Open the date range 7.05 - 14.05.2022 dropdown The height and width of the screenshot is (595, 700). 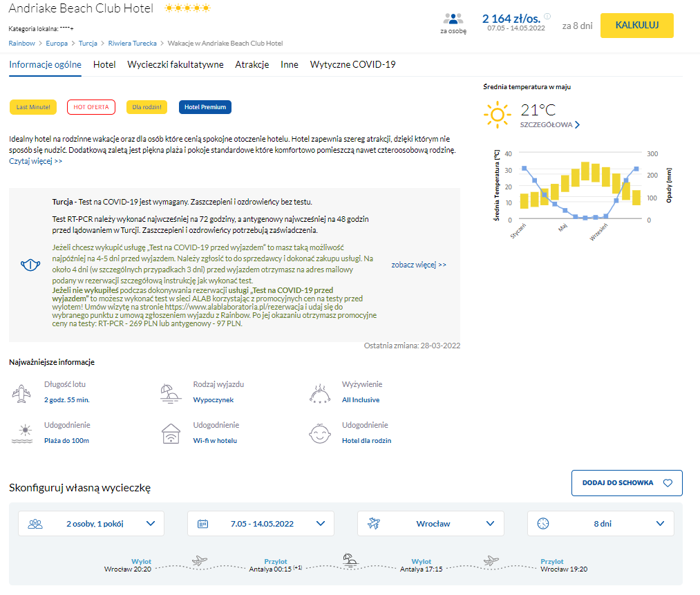coord(261,524)
